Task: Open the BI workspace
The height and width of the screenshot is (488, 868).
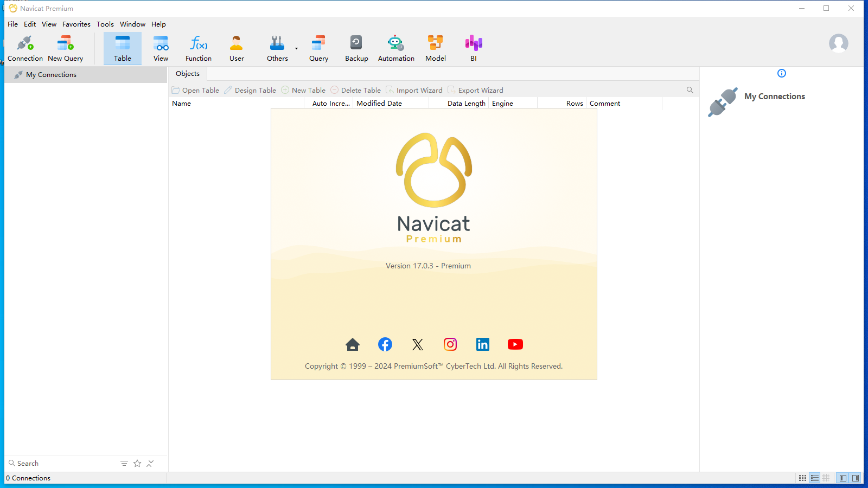Action: tap(473, 48)
